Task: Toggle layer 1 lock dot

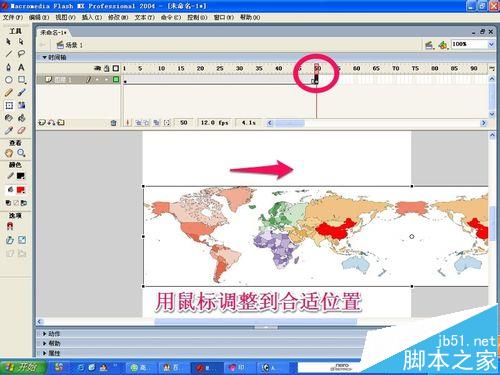Action: click(107, 80)
